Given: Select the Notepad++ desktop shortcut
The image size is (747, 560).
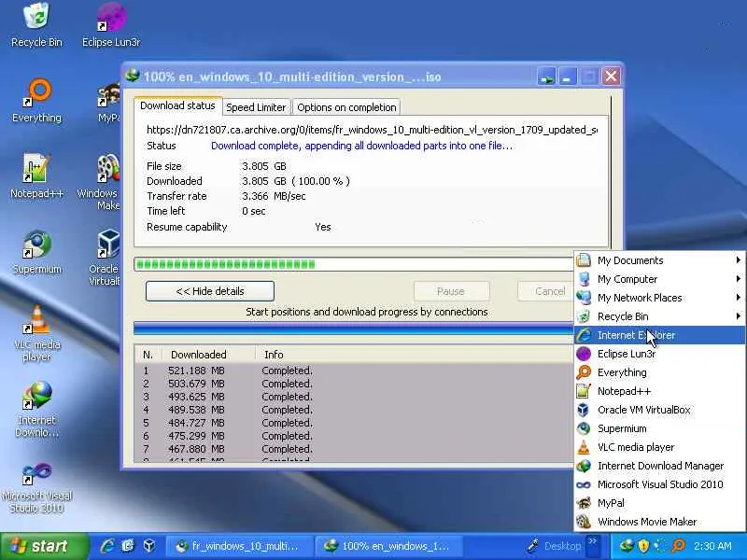Looking at the screenshot, I should tap(36, 176).
